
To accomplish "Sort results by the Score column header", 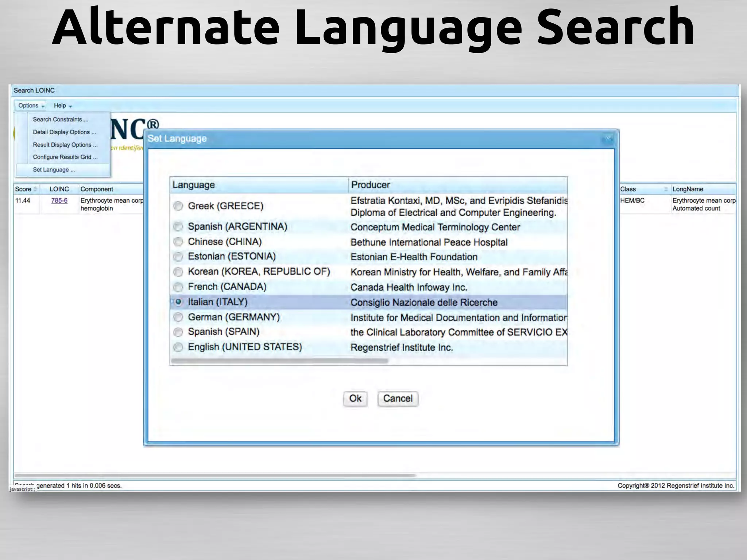I will pyautogui.click(x=26, y=189).
